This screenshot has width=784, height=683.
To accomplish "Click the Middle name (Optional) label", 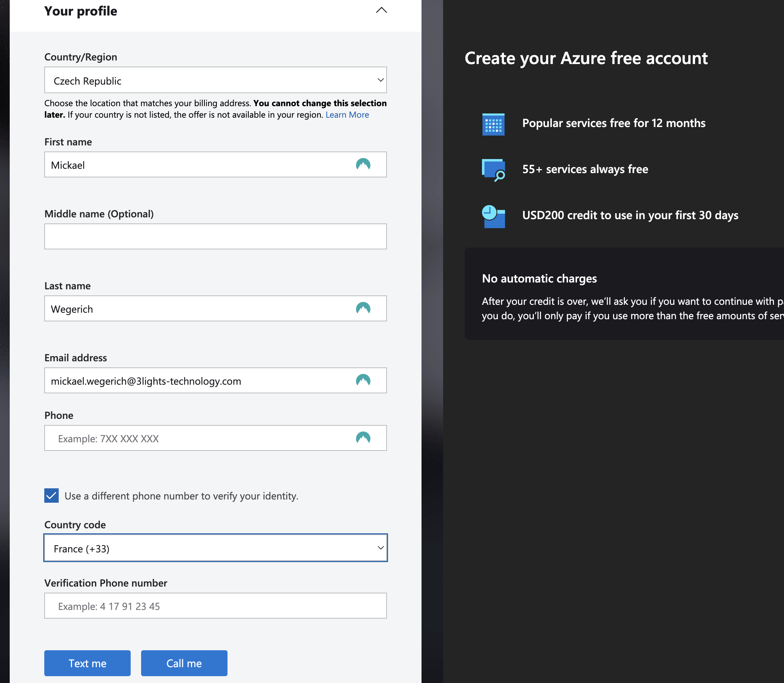I will 99,214.
